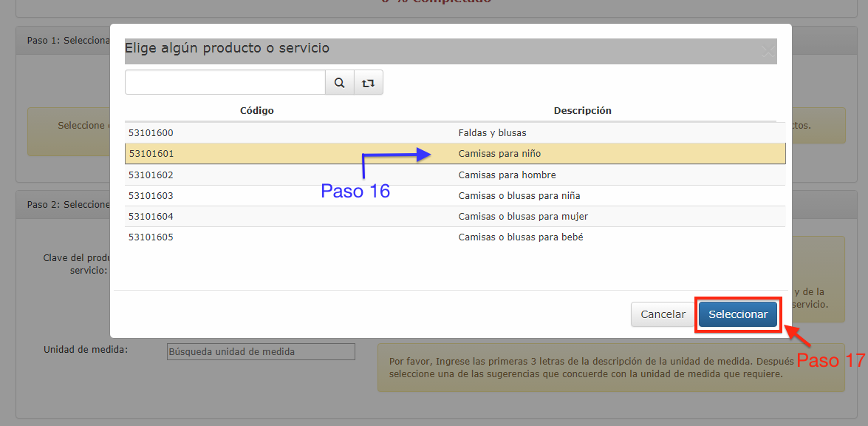
Task: Choose Camisas o blusas para bebé
Action: coord(521,237)
